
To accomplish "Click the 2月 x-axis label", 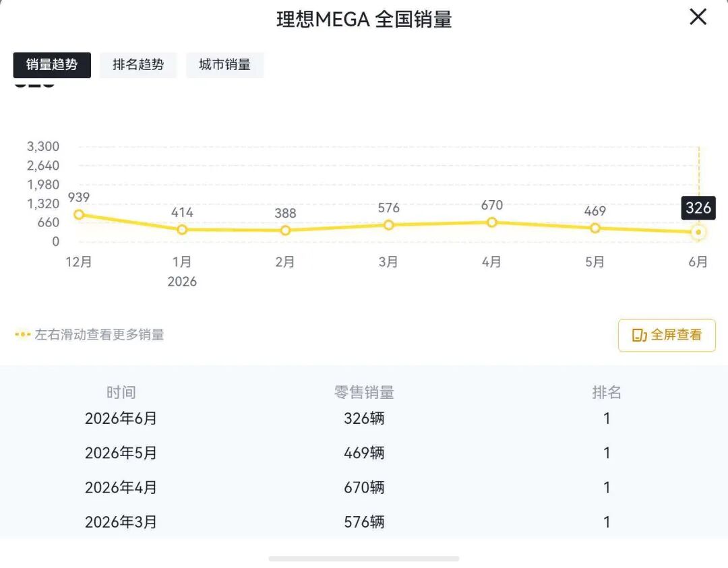I will 285,262.
